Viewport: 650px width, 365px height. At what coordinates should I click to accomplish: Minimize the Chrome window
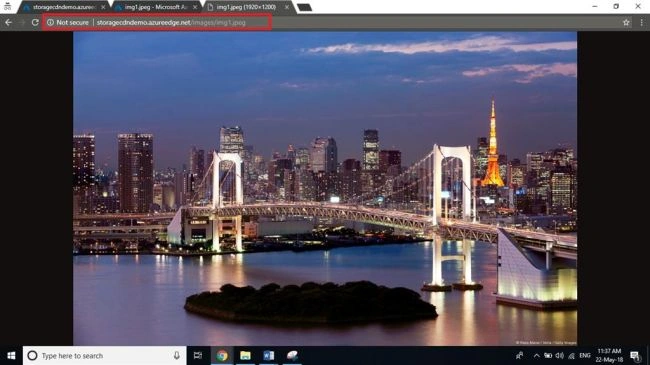pyautogui.click(x=595, y=6)
